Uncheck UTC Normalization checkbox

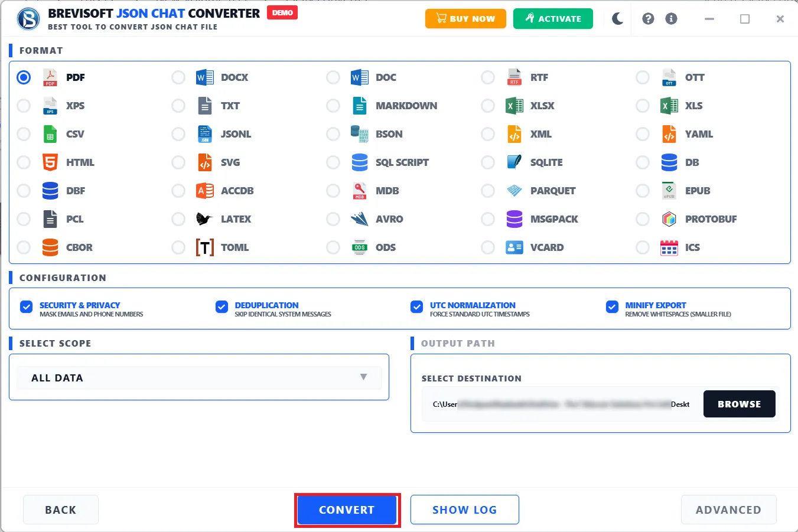point(417,306)
